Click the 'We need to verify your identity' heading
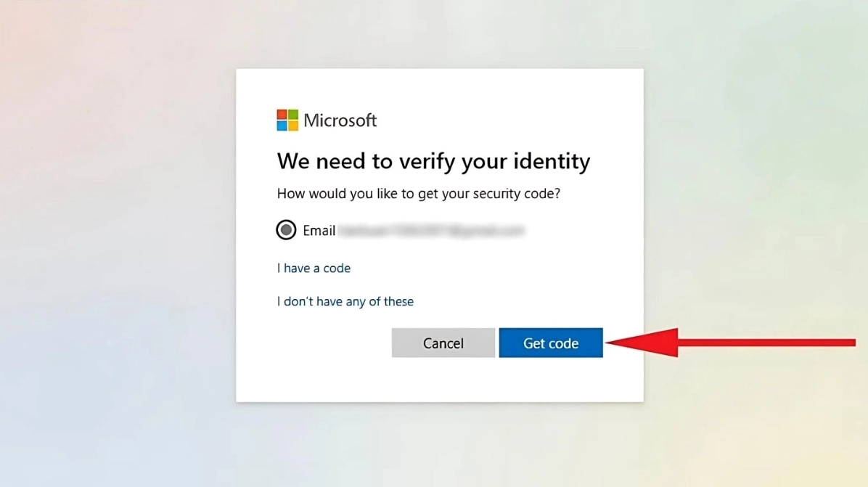Image resolution: width=868 pixels, height=487 pixels. coord(433,161)
